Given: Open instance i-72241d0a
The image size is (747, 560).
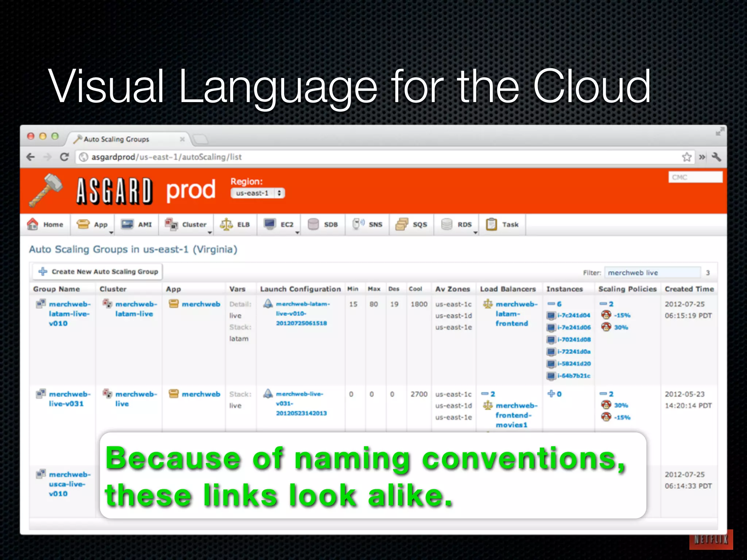Looking at the screenshot, I should point(573,351).
